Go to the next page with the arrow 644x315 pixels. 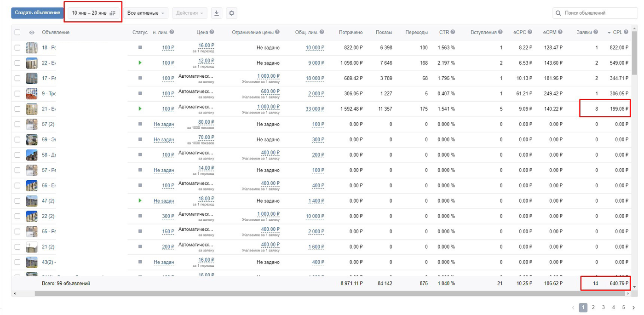633,307
